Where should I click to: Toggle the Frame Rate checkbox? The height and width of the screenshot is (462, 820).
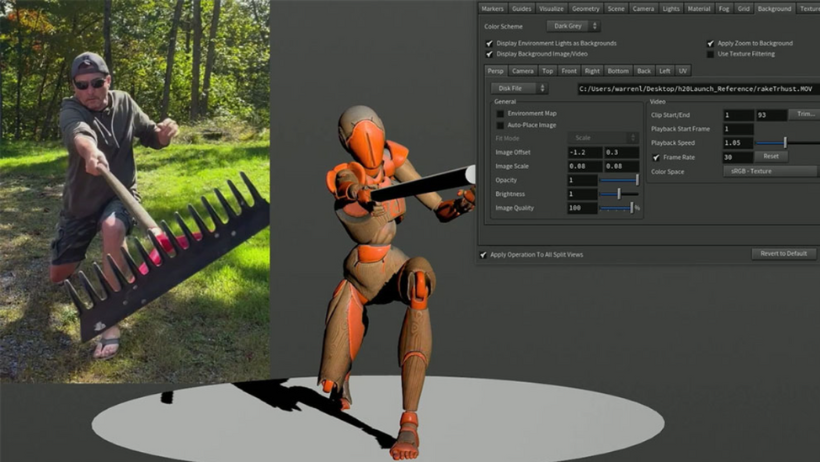(x=656, y=157)
